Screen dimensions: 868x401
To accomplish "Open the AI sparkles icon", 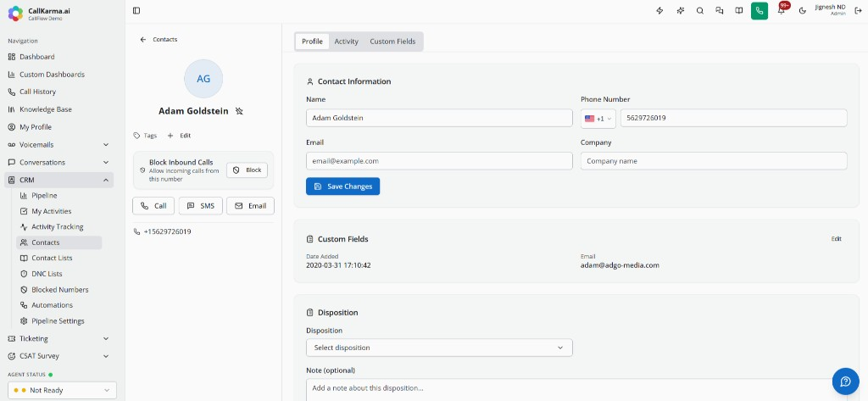I will tap(681, 10).
